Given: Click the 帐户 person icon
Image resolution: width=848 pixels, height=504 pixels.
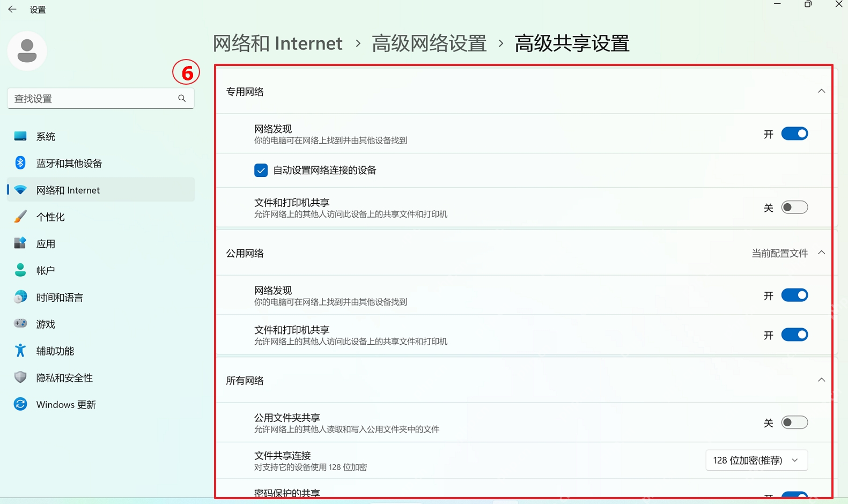Looking at the screenshot, I should click(x=20, y=270).
